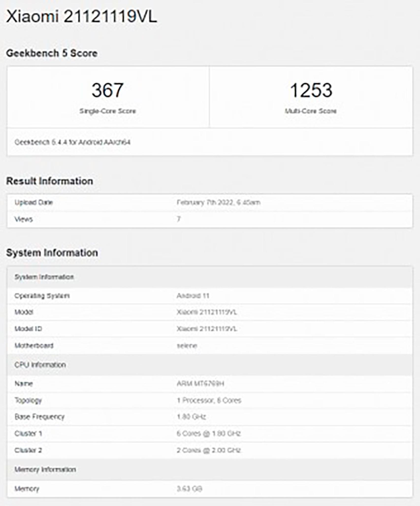Click the CPU Information subsection header
Screen dimensions: 420x506
point(41,365)
